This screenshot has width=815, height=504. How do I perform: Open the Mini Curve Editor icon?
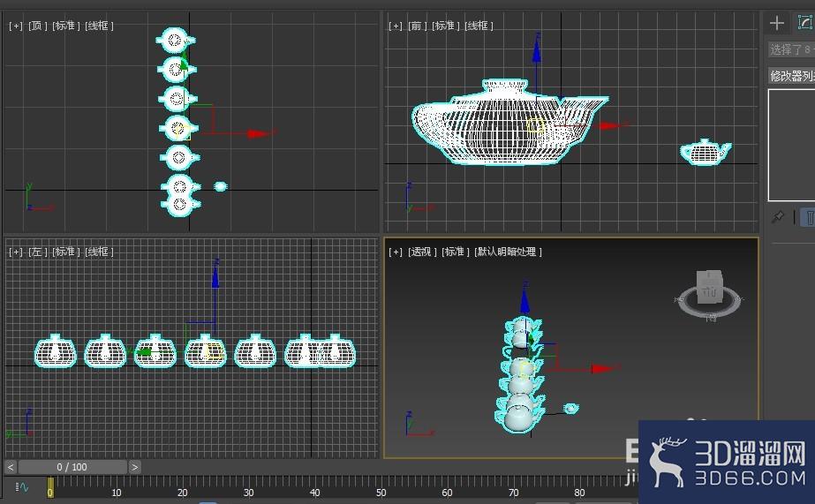22,487
